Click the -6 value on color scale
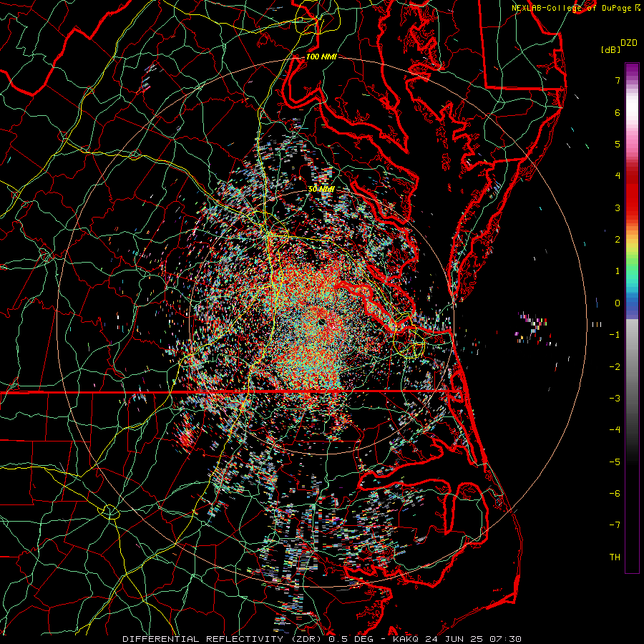Viewport: 644px width, 644px height. click(615, 494)
